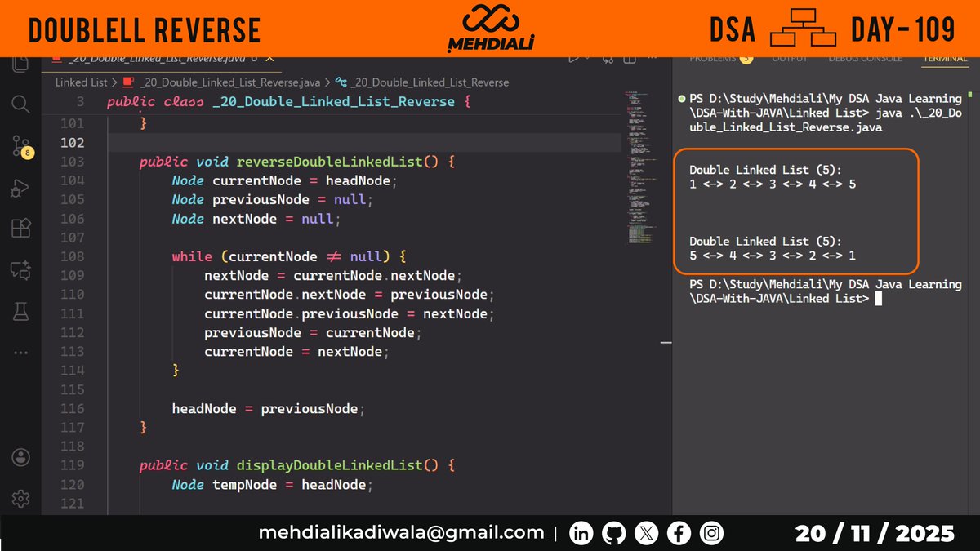Click line number 108 in the gutter
980x551 pixels.
73,256
